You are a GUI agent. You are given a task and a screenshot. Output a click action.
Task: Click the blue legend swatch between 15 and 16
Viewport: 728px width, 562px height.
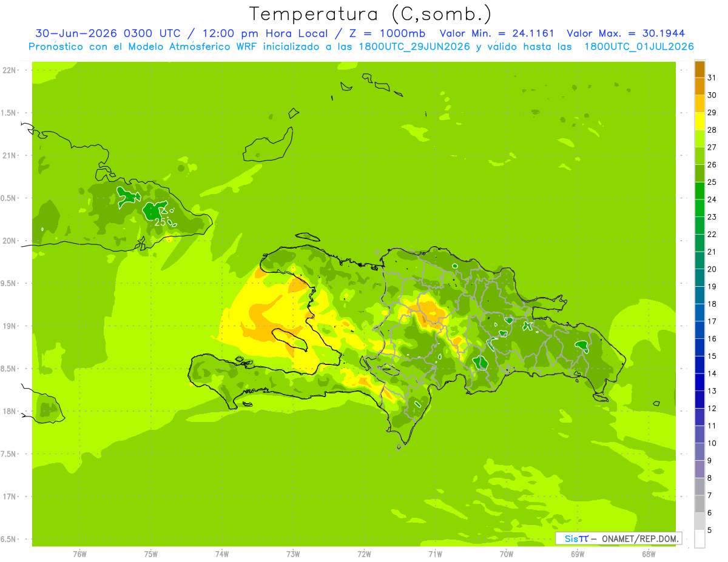[x=699, y=347]
